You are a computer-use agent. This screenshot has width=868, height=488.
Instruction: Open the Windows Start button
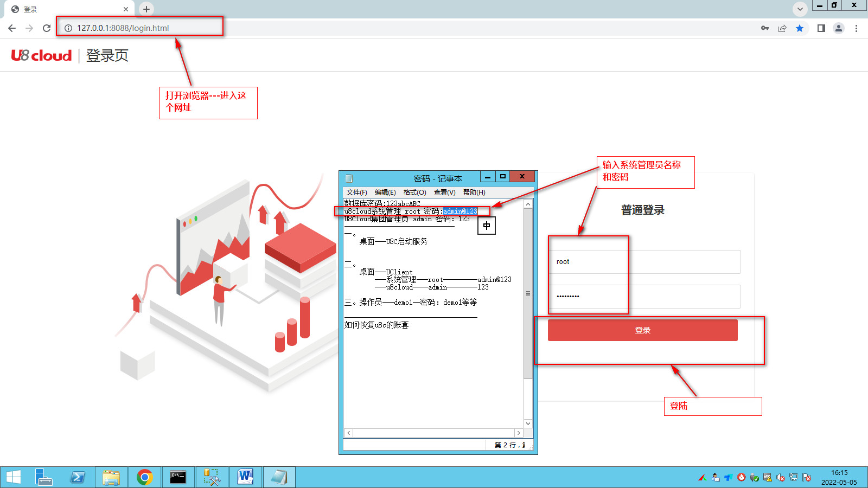point(13,477)
